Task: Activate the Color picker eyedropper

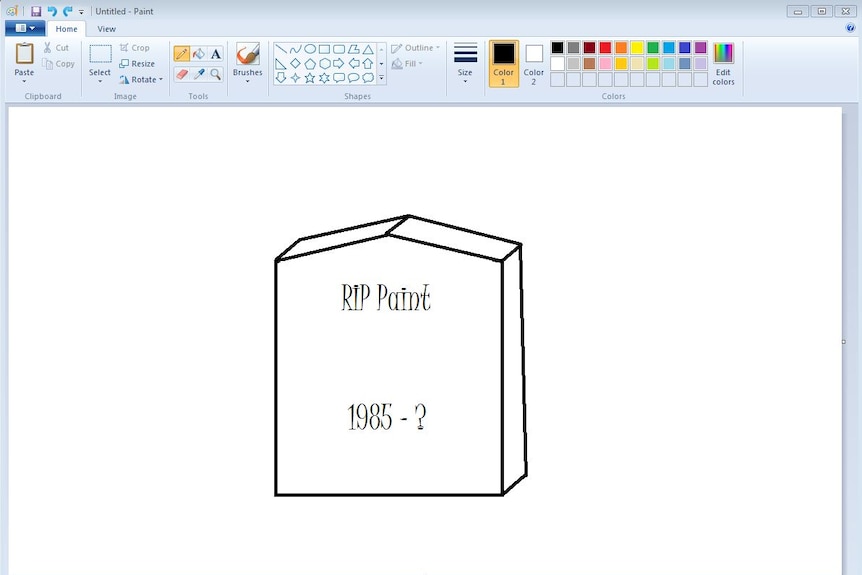Action: click(x=199, y=74)
